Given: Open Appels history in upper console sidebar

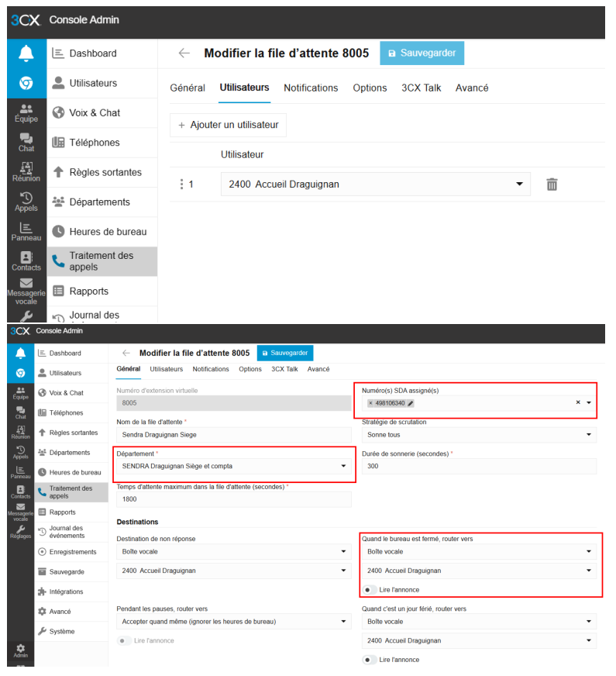Looking at the screenshot, I should click(x=26, y=202).
